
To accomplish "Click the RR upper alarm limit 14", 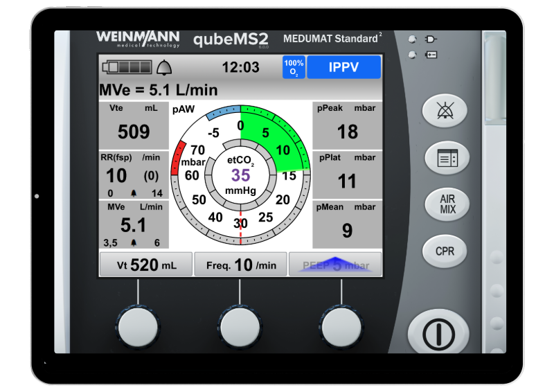I will (x=157, y=193).
